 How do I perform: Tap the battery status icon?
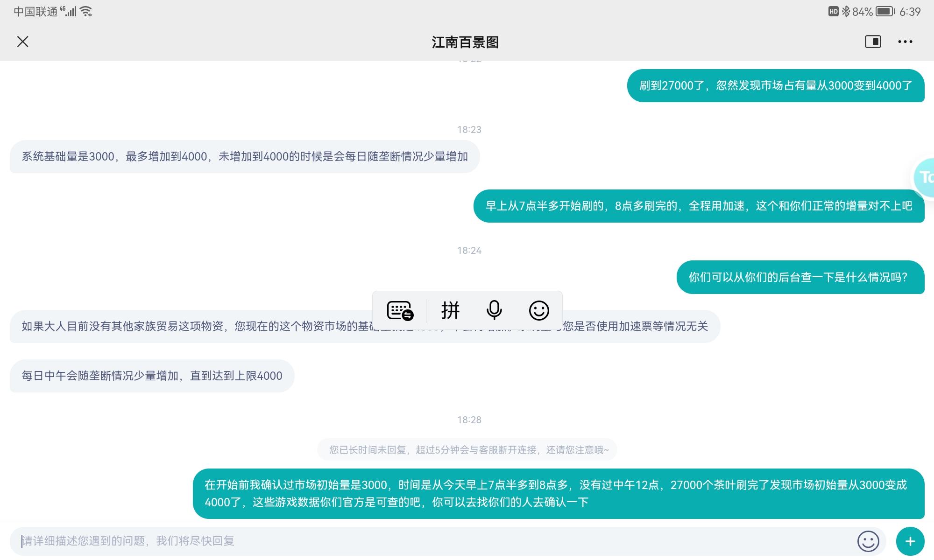[x=885, y=12]
